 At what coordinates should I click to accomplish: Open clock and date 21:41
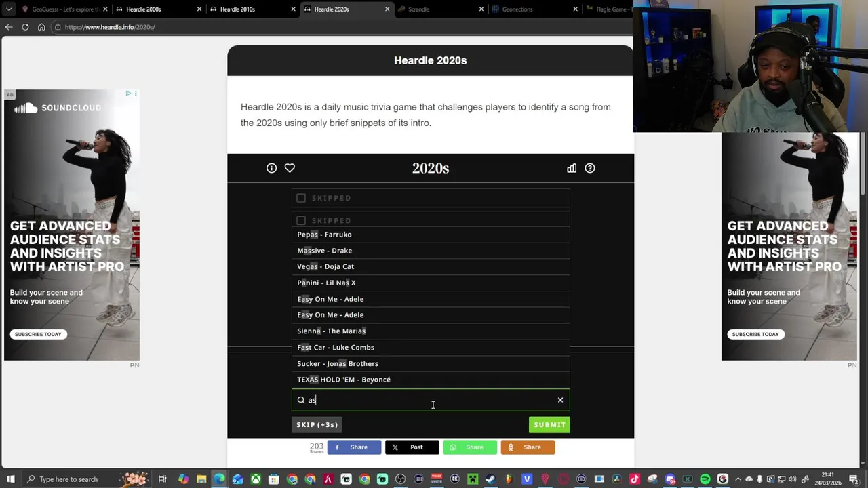pyautogui.click(x=827, y=479)
